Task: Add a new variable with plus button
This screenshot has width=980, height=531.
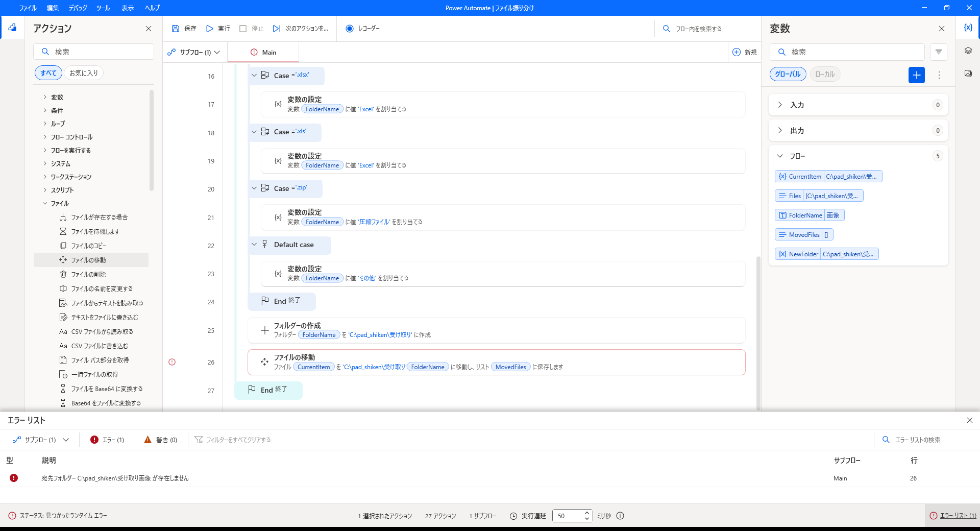Action: click(917, 75)
